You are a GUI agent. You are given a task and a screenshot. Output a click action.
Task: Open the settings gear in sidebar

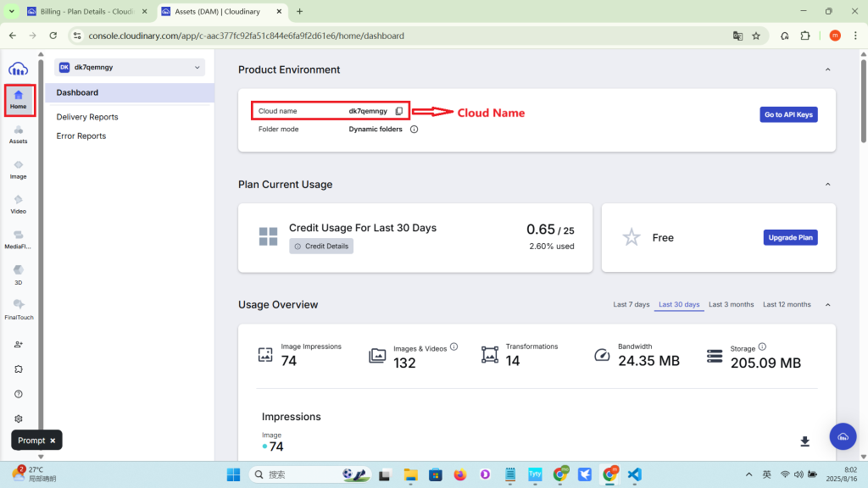[19, 419]
